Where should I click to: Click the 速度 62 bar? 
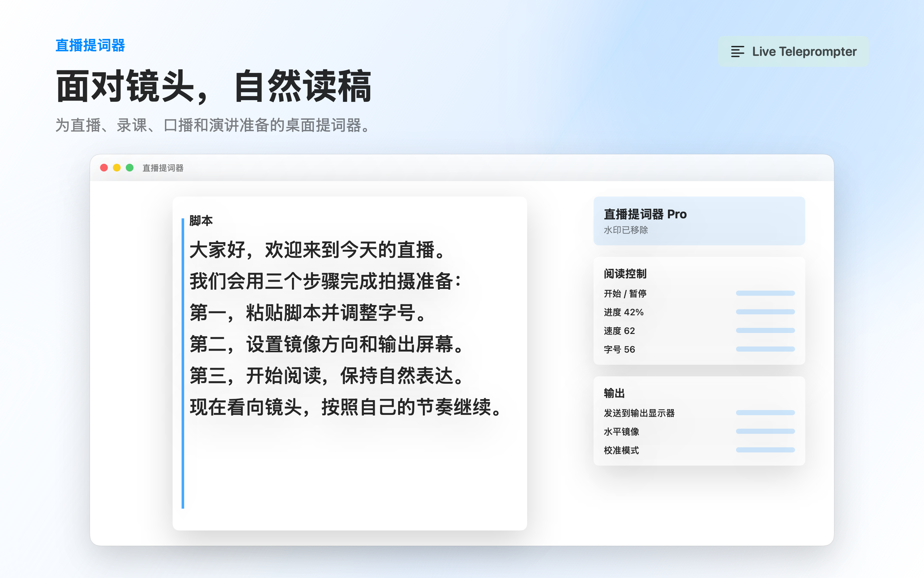point(765,330)
